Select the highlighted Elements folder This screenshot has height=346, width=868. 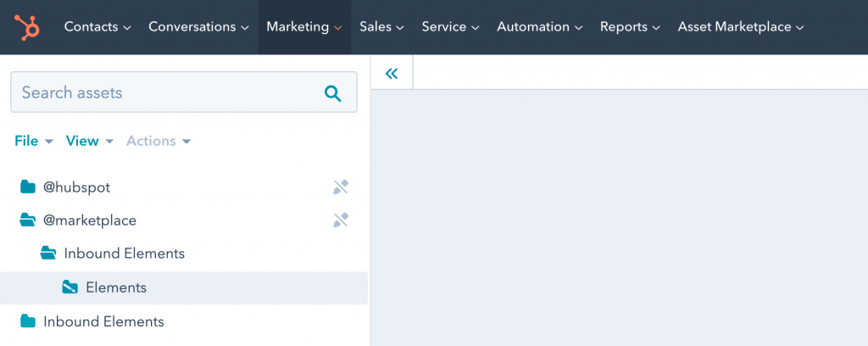click(x=184, y=287)
